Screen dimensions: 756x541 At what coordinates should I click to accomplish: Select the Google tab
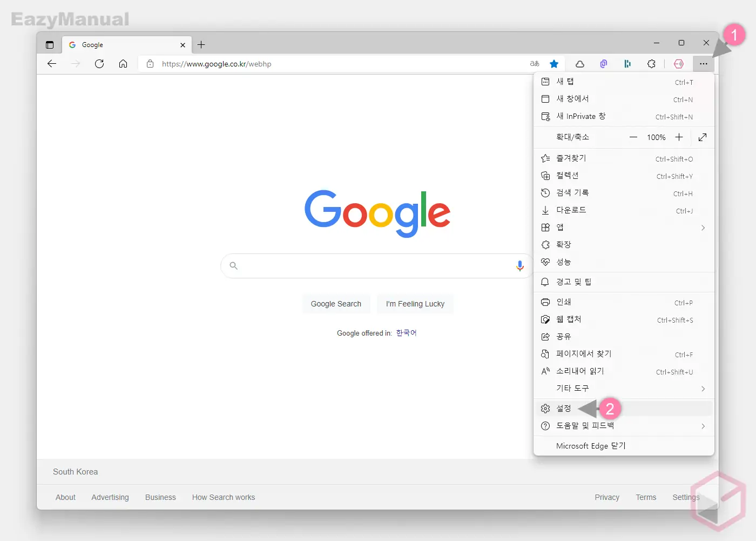pyautogui.click(x=127, y=45)
